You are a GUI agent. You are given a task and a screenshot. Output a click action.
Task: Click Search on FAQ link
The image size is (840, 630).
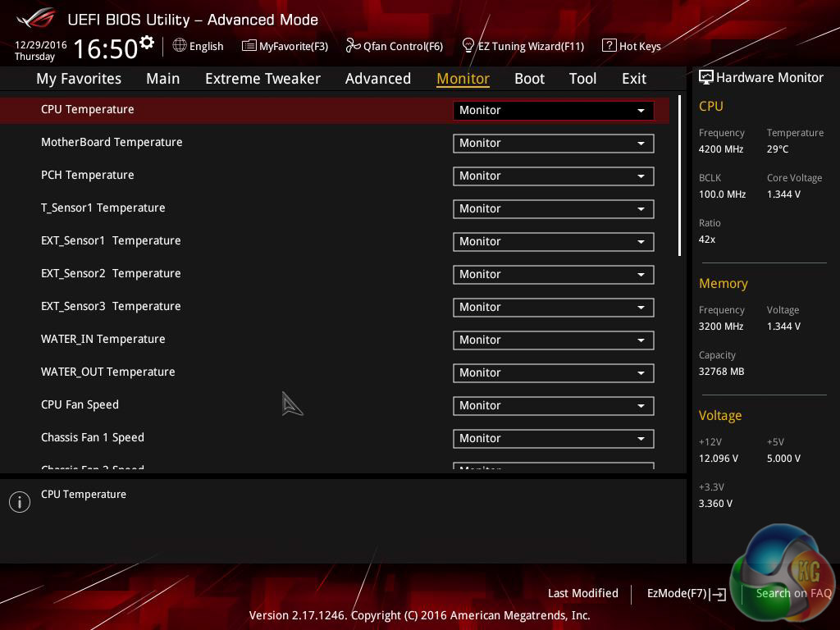793,594
